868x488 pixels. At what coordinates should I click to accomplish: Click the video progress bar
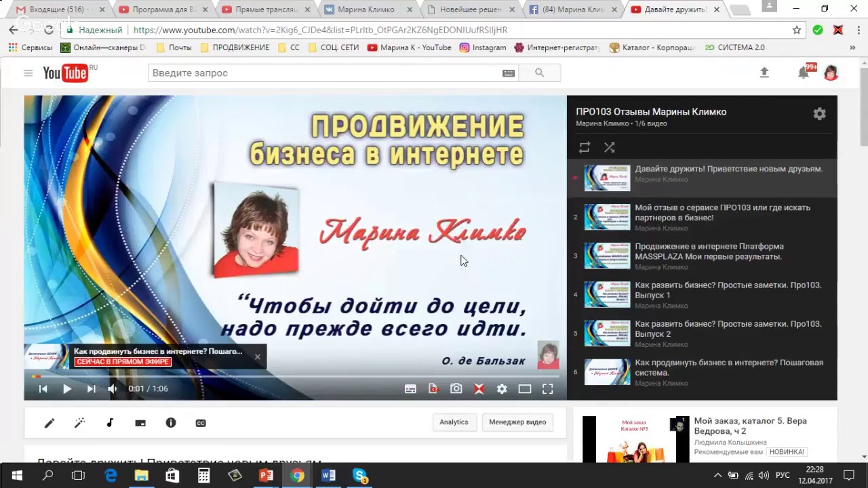point(295,376)
